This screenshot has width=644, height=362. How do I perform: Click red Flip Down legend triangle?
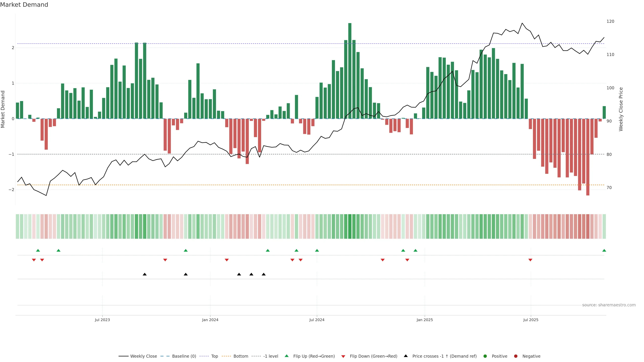343,356
